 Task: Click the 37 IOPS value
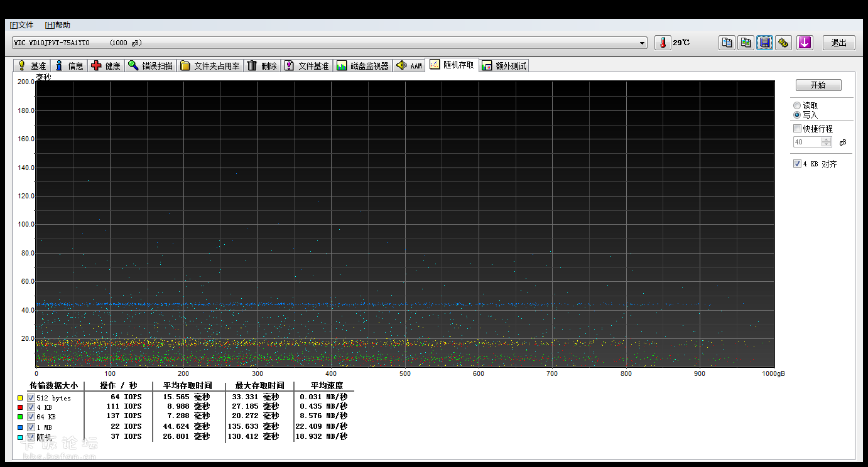click(126, 436)
